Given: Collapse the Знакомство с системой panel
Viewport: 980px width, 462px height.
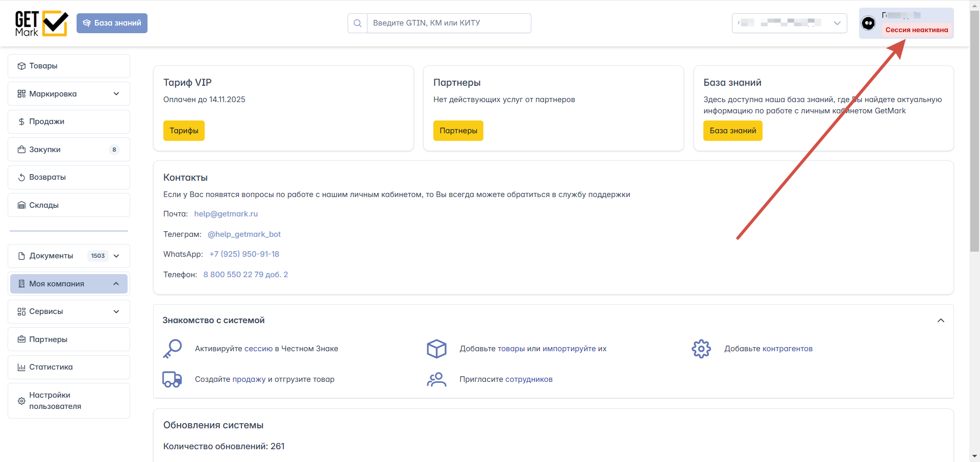Looking at the screenshot, I should click(x=941, y=321).
